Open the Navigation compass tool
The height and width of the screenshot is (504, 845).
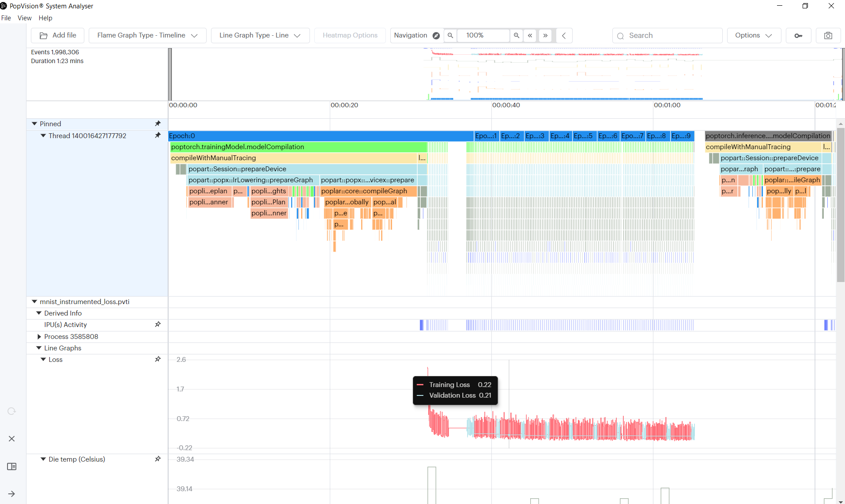(436, 35)
